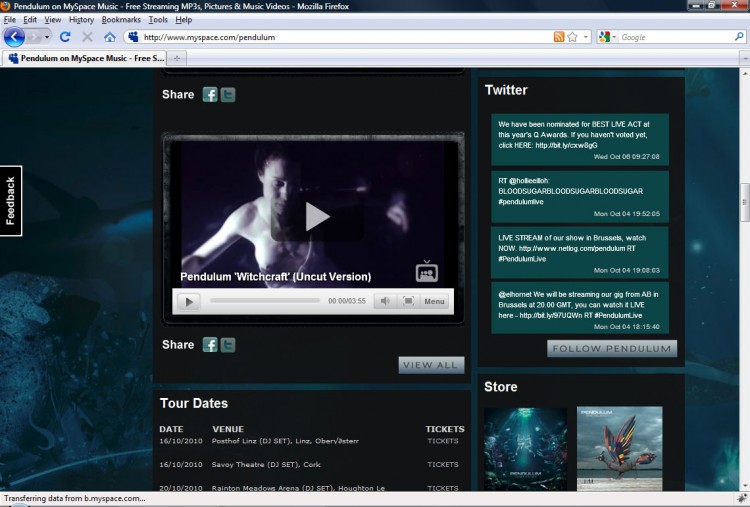Click the underwater album cover in Store
Viewport: 750px width, 507px height.
[x=526, y=449]
